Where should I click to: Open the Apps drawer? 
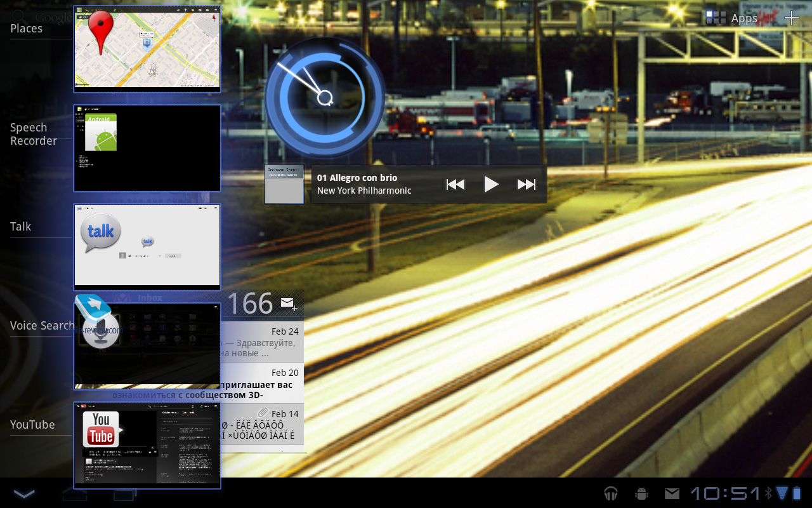coord(732,18)
